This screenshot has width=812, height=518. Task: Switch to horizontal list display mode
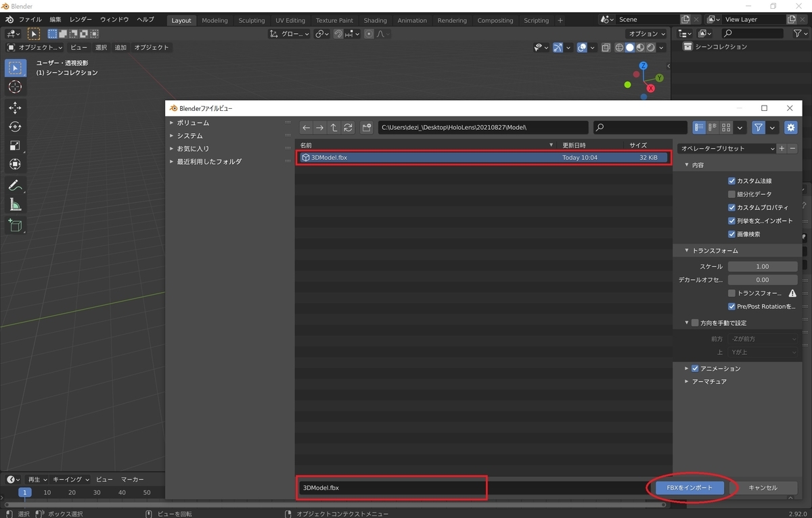tap(713, 127)
